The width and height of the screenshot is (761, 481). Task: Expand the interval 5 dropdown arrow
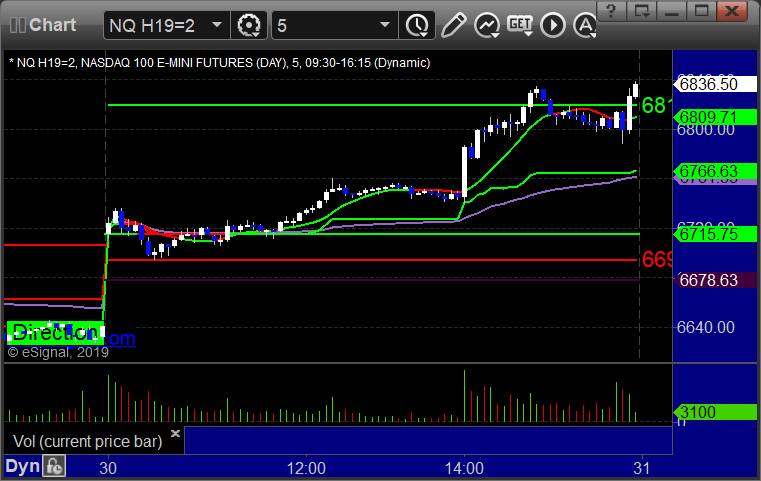pyautogui.click(x=385, y=25)
